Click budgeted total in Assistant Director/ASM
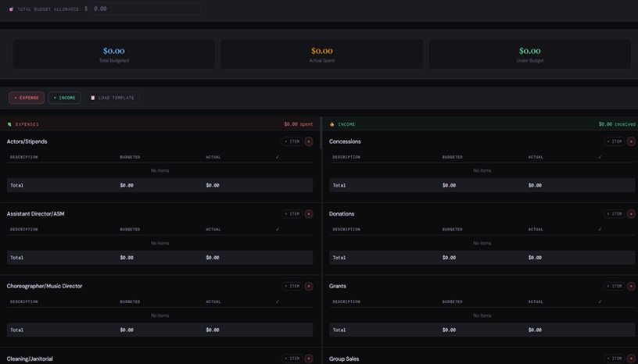The height and width of the screenshot is (364, 638). pyautogui.click(x=127, y=258)
